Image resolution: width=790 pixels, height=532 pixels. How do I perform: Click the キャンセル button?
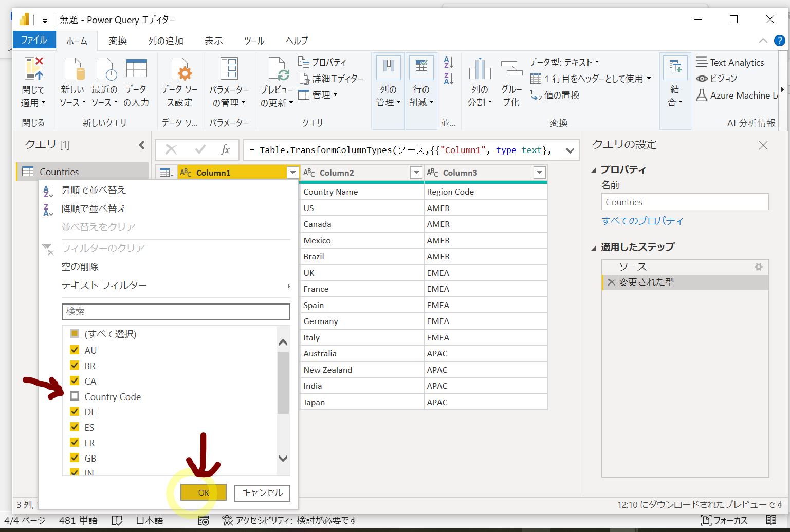pyautogui.click(x=262, y=492)
